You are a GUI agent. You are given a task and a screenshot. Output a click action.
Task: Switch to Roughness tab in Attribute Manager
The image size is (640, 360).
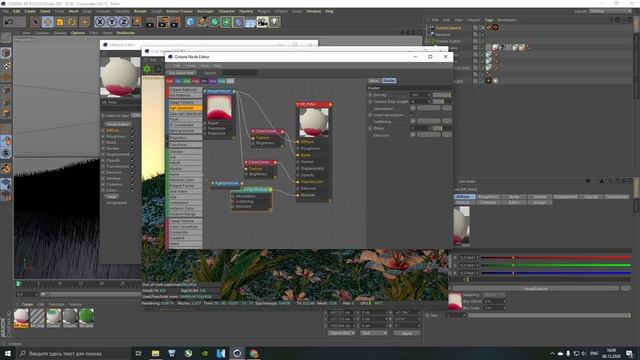[x=488, y=197]
